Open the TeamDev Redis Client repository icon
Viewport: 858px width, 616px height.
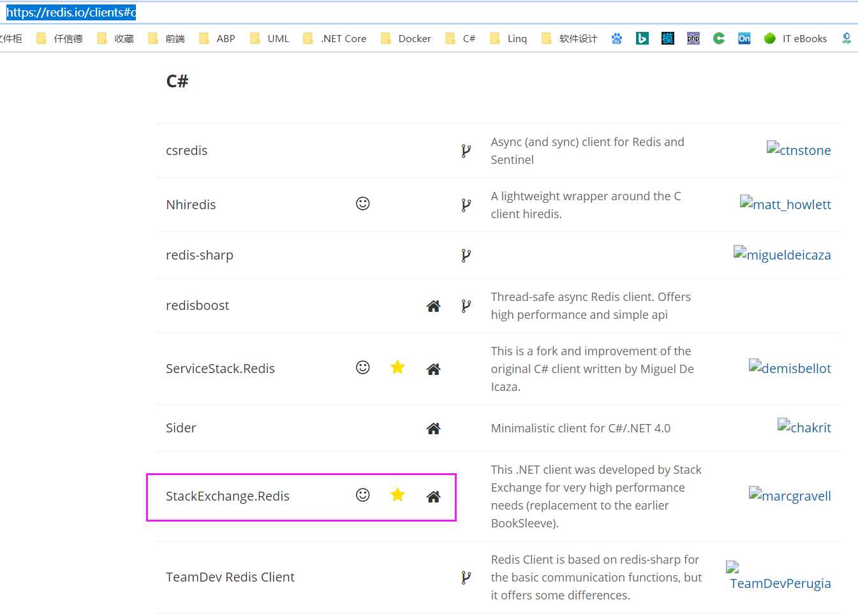(x=466, y=578)
